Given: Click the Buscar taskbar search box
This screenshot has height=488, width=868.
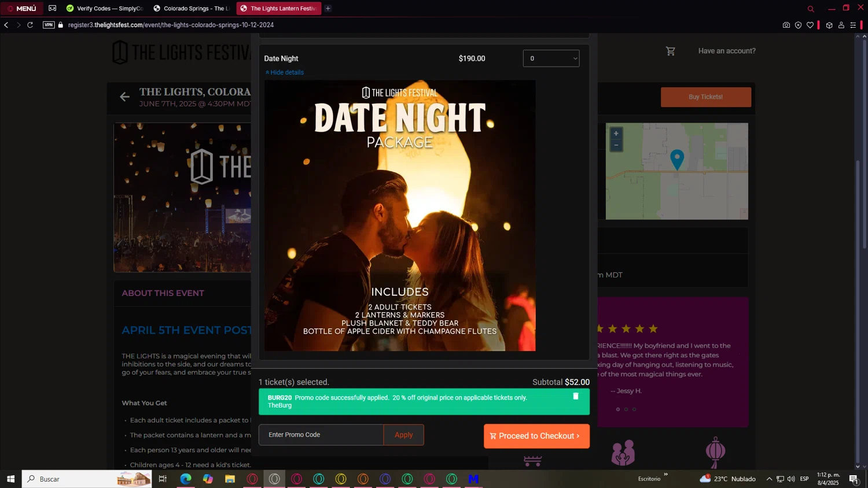Looking at the screenshot, I should coord(87,479).
